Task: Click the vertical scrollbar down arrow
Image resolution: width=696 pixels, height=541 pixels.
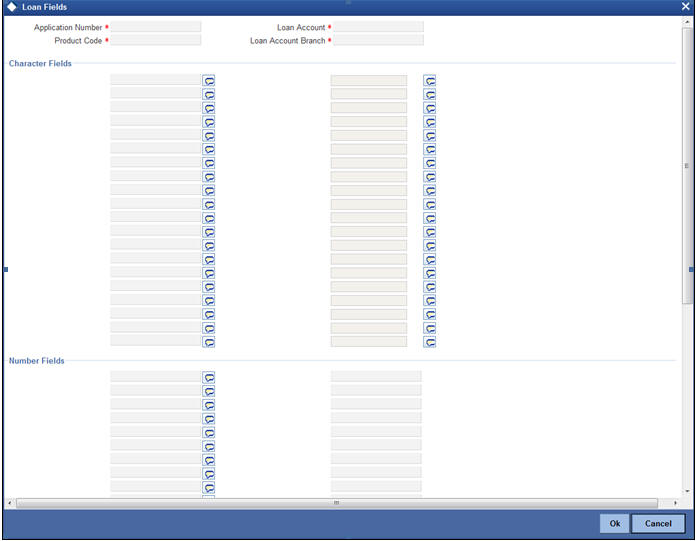Action: (x=687, y=491)
